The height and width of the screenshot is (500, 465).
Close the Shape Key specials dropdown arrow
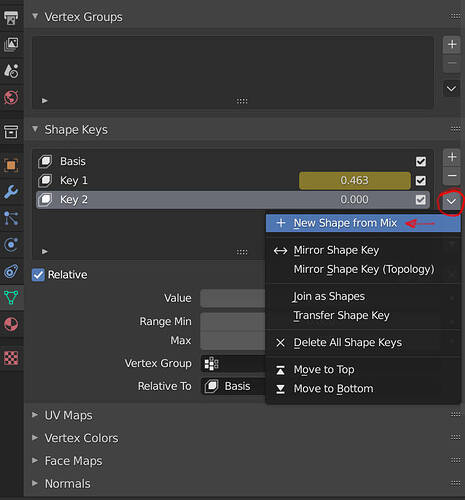(451, 201)
